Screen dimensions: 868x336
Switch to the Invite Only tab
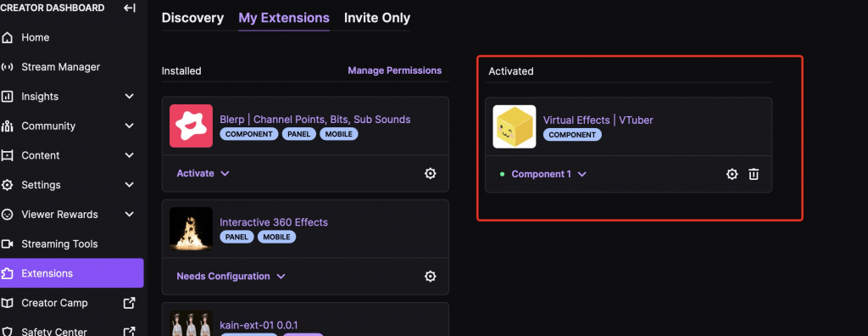click(377, 18)
